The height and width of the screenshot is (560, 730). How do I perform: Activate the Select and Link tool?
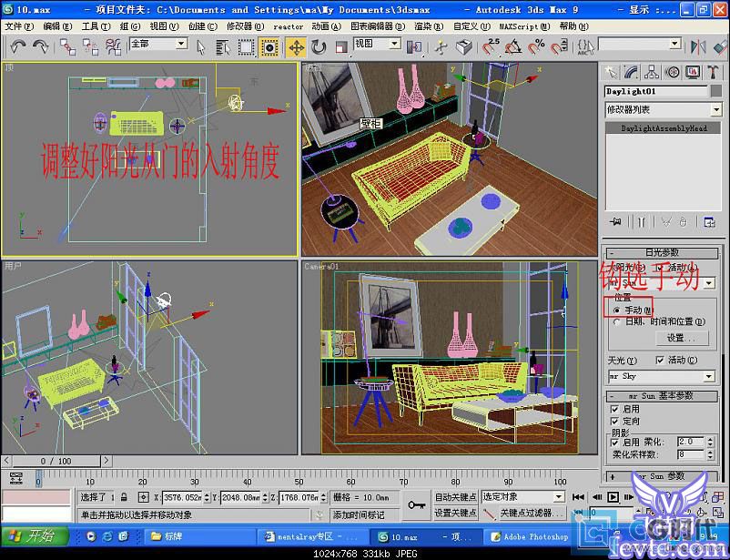point(67,47)
